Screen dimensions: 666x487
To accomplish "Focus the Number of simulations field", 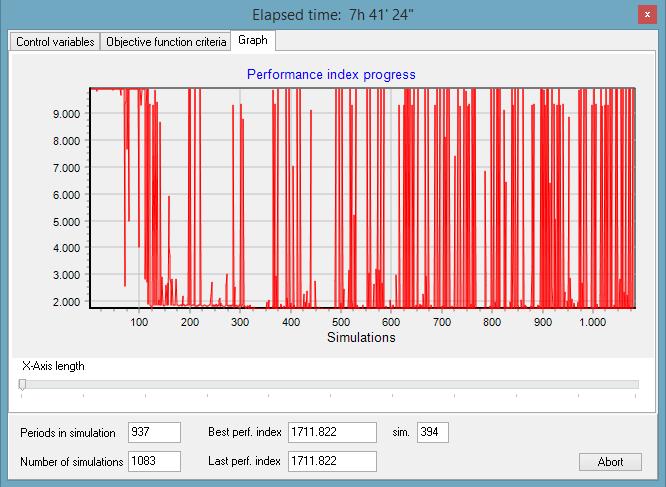I will pos(154,461).
